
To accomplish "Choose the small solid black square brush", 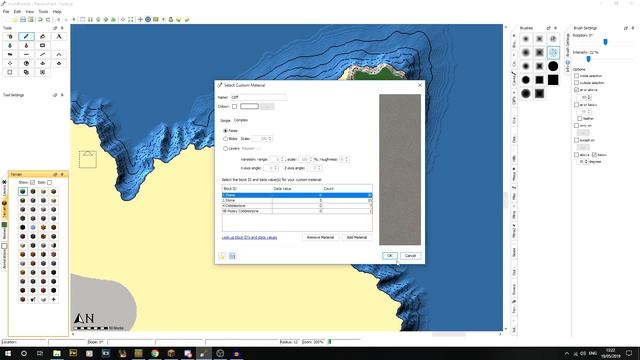I will tap(540, 80).
